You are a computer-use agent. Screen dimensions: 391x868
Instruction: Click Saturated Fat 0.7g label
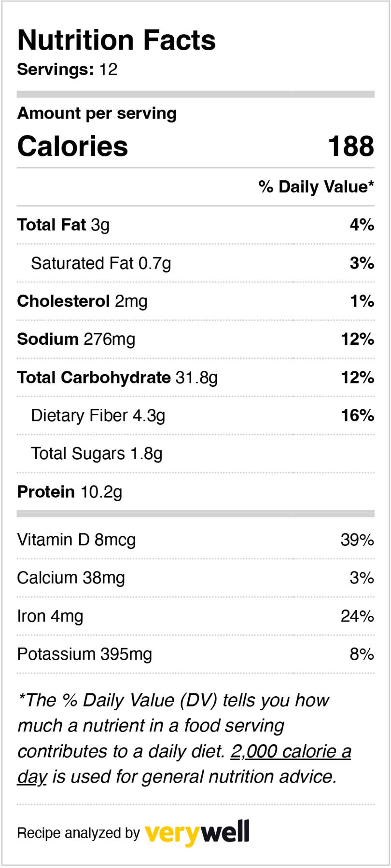click(x=101, y=263)
